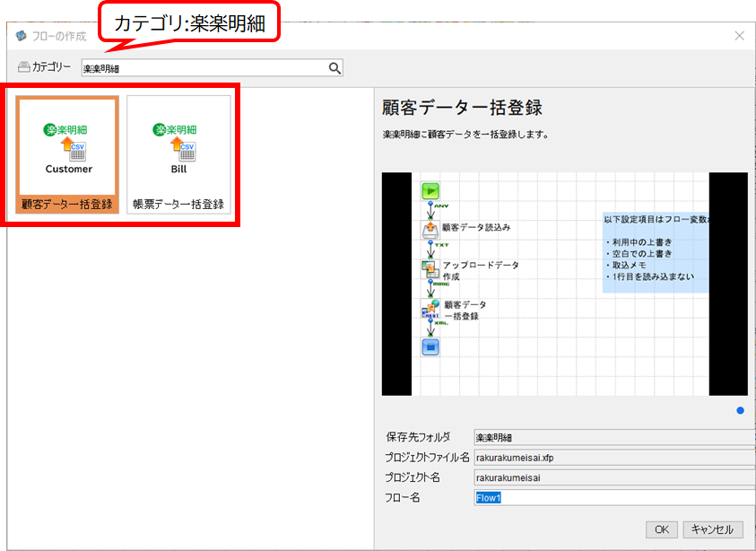This screenshot has width=756, height=551.
Task: Close the フローの作成 dialog
Action: 739,36
